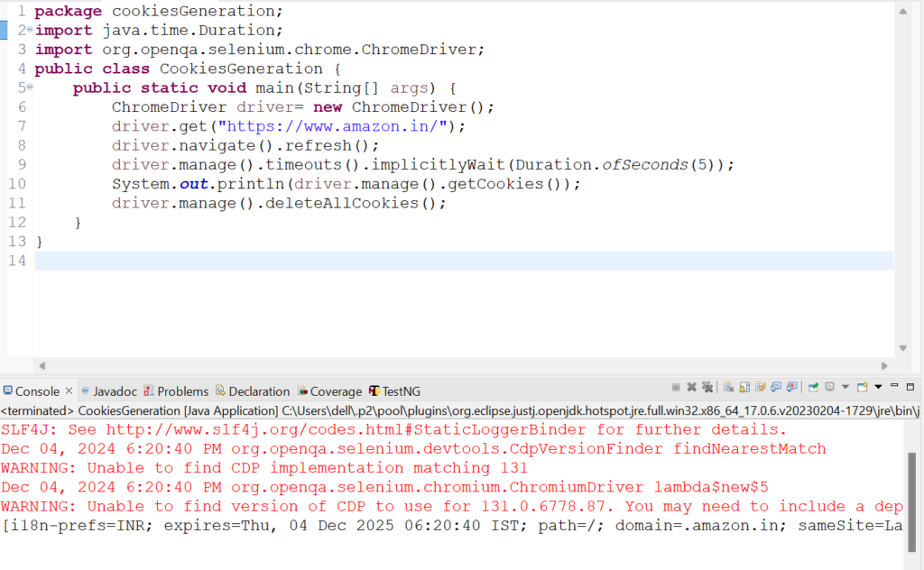
Task: Open the Coverage tab
Action: pos(330,391)
